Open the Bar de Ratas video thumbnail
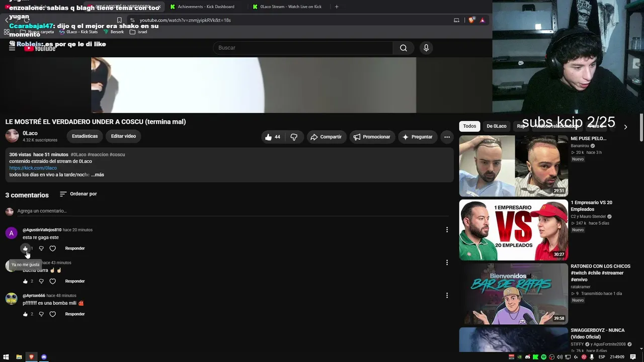Screen dimensions: 644x362 [x=513, y=294]
